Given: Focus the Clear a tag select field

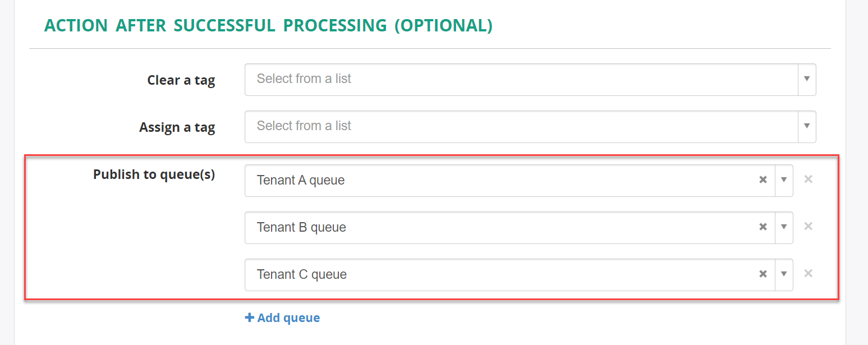Looking at the screenshot, I should click(x=530, y=80).
